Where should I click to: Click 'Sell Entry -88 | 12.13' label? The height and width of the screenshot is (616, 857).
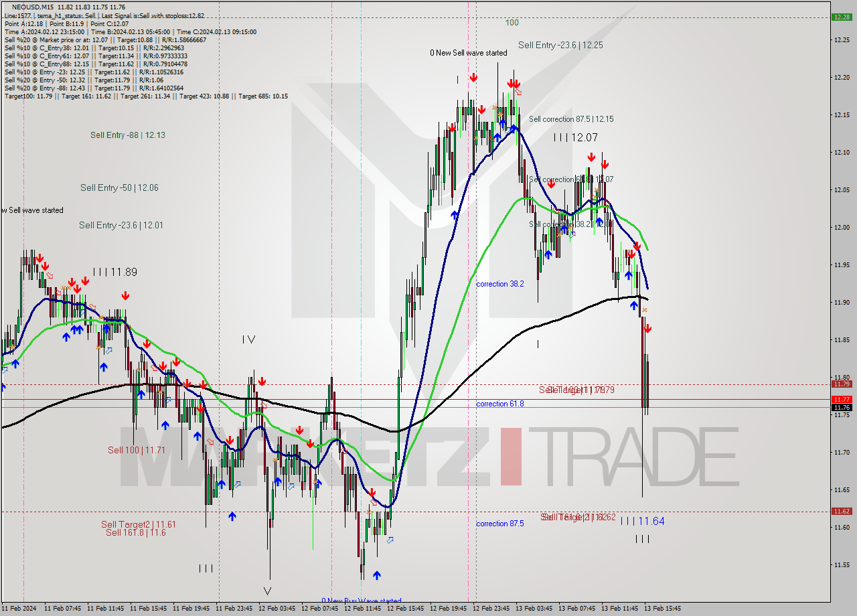[128, 135]
